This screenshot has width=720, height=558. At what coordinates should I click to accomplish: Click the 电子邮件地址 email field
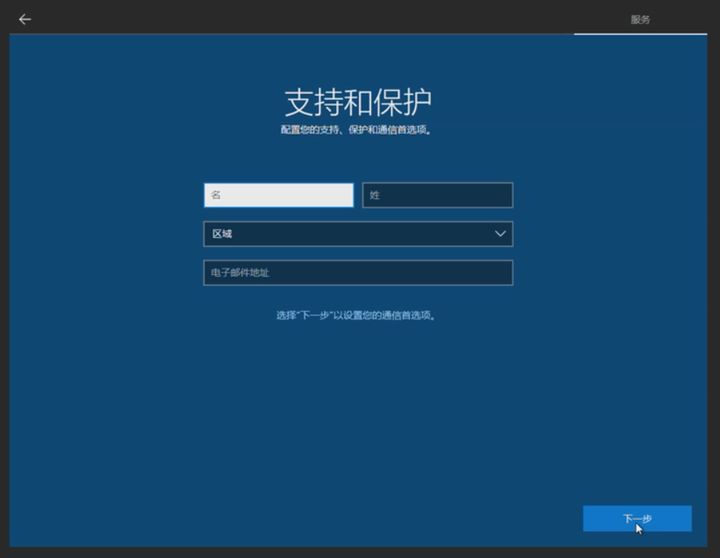[357, 273]
